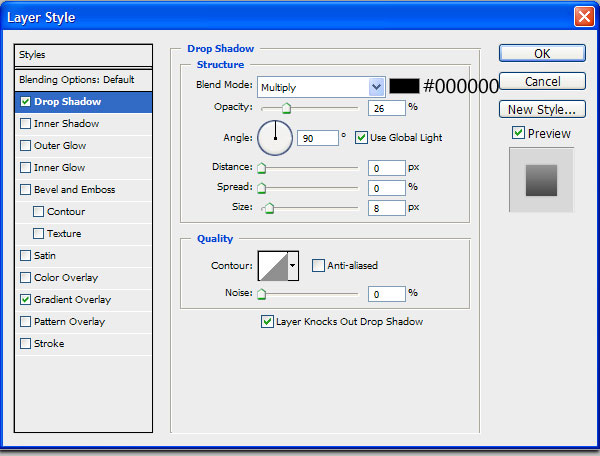Click the Opacity value field

click(x=386, y=108)
